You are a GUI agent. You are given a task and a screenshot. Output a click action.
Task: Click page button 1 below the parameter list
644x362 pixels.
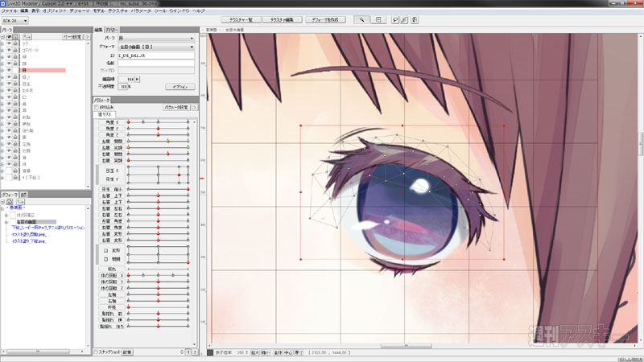pos(188,352)
